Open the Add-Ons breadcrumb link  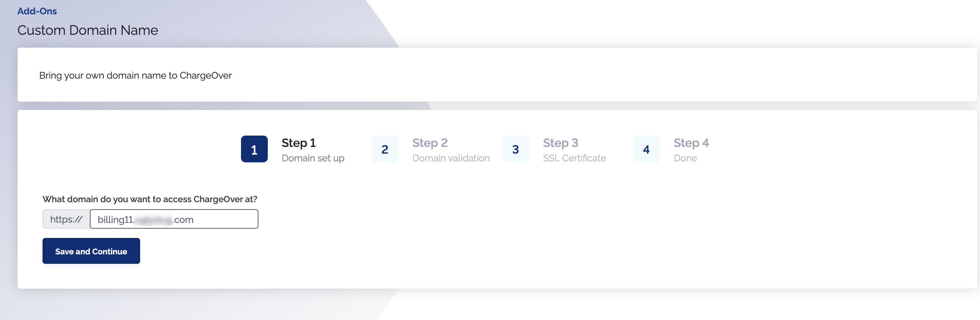(x=37, y=11)
